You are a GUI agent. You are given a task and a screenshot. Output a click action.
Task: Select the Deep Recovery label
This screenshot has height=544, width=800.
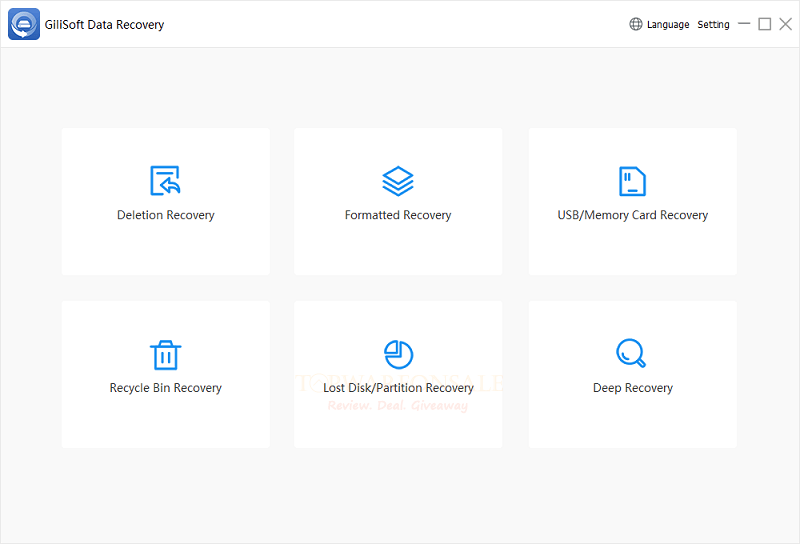click(633, 388)
